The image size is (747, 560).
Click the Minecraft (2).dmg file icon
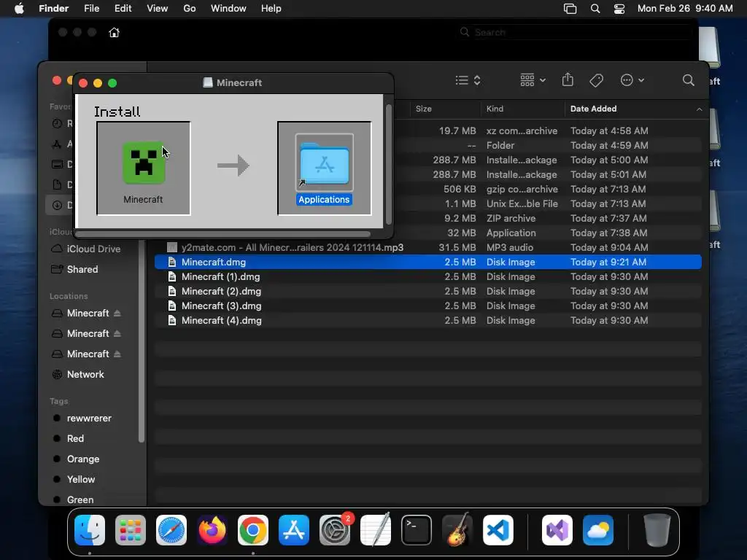(172, 292)
